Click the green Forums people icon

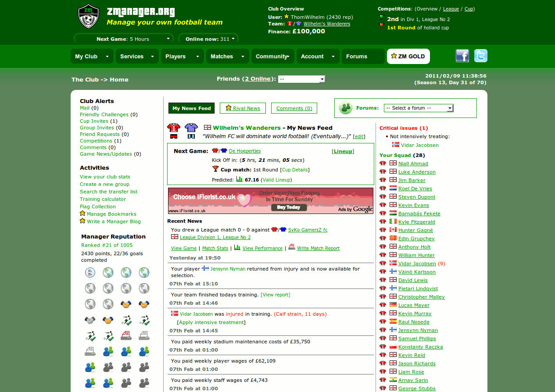(x=346, y=108)
